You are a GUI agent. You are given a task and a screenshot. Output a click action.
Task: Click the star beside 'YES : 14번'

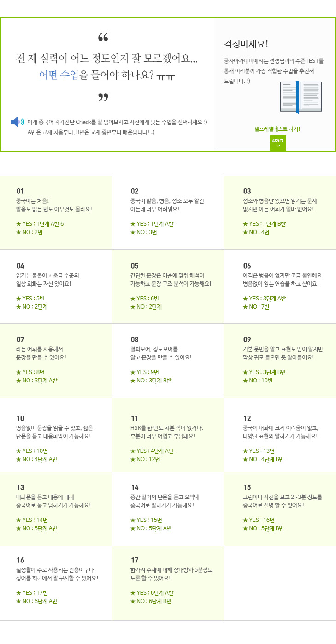(x=18, y=520)
